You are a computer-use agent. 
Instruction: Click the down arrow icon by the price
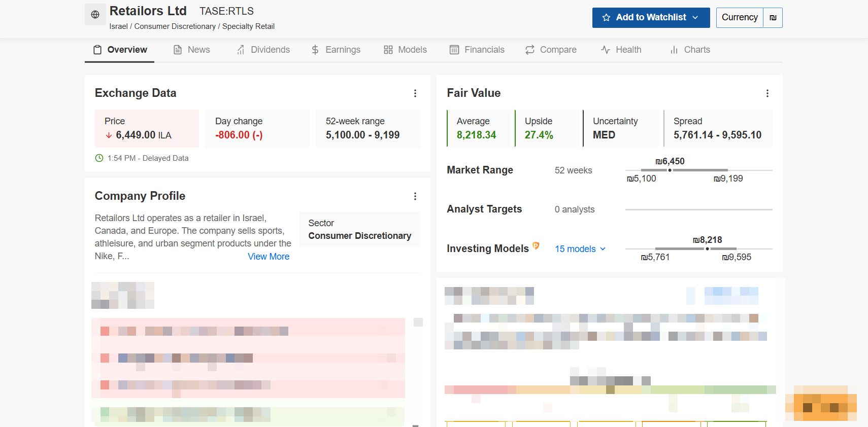point(109,135)
